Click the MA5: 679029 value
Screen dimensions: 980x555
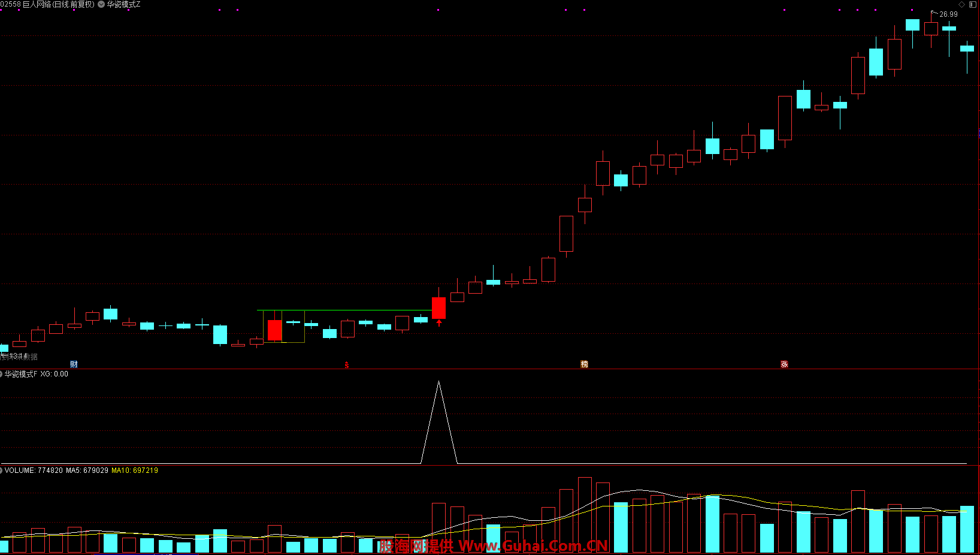click(87, 470)
